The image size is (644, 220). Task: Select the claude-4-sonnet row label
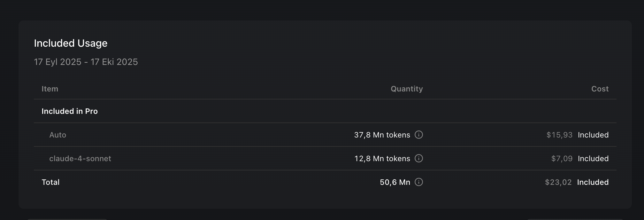[80, 159]
